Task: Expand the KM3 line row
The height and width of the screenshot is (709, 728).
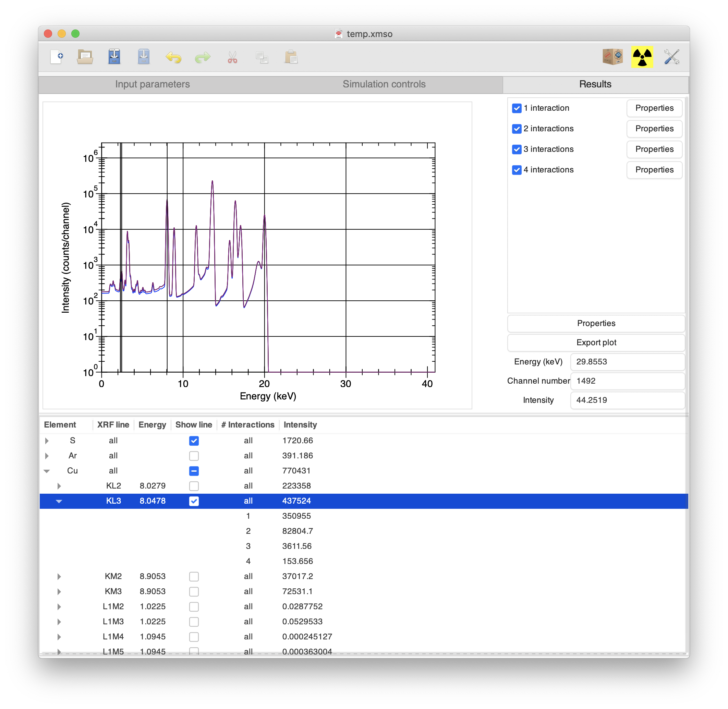Action: [x=59, y=591]
